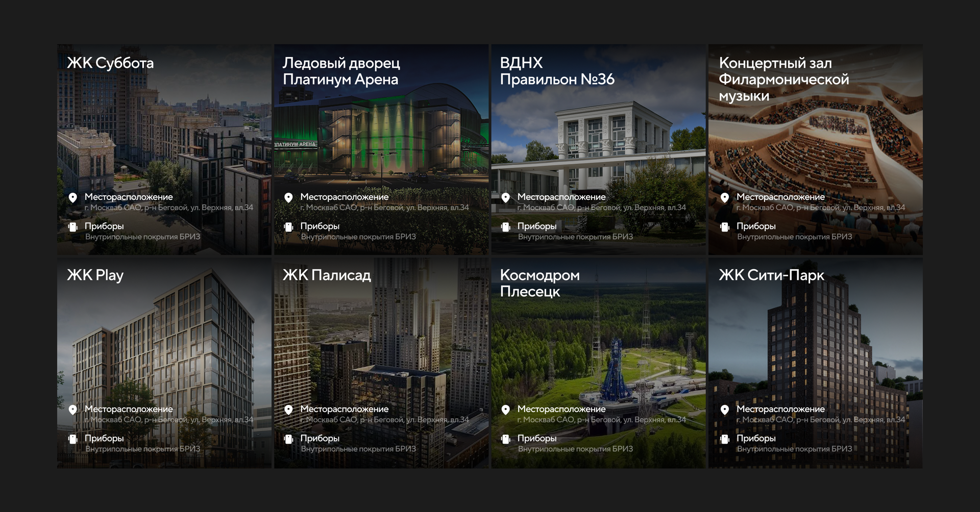The width and height of the screenshot is (980, 512).
Task: Click the location pin in ЖК Сити-Парк card
Action: point(725,410)
